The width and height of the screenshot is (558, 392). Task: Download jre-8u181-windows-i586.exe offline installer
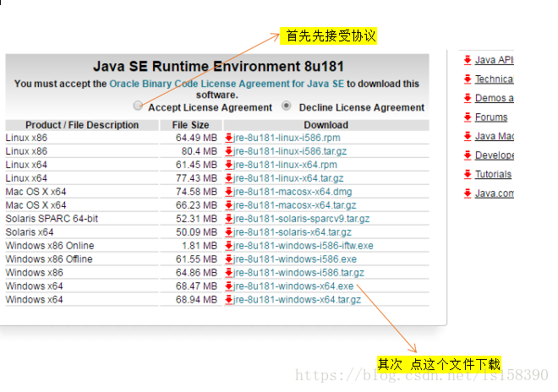pos(295,259)
